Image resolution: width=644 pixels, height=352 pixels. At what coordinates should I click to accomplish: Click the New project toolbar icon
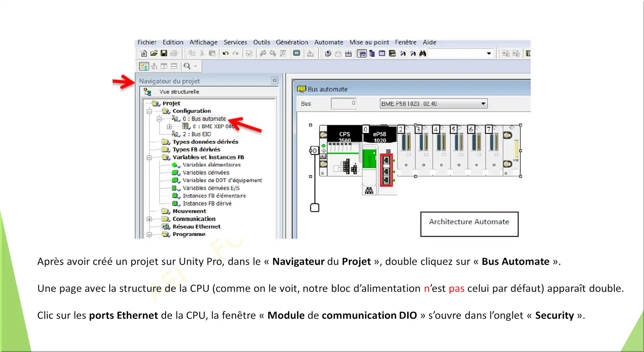point(144,53)
